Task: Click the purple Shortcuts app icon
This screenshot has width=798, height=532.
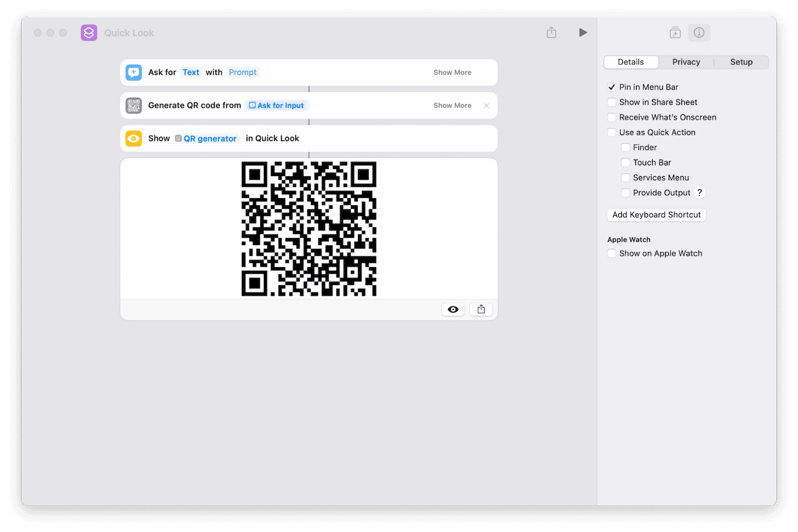Action: 89,33
